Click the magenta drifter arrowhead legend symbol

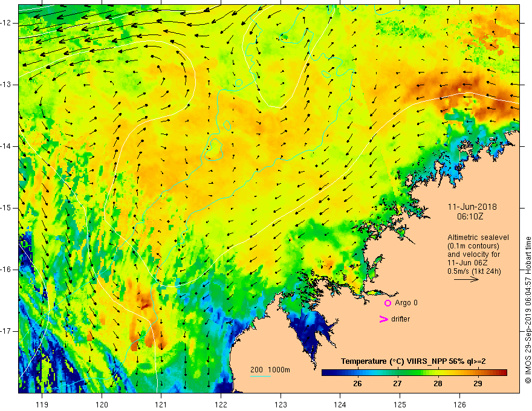[x=383, y=319]
